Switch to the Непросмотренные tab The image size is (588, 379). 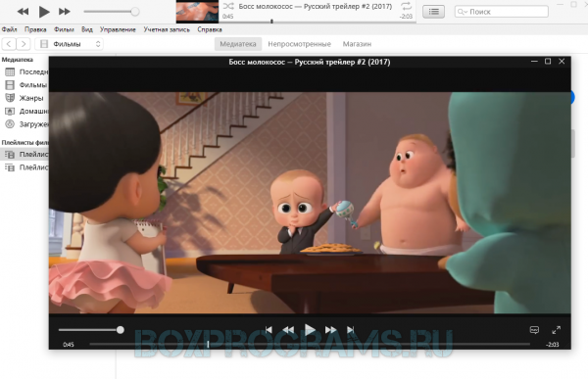click(x=299, y=44)
